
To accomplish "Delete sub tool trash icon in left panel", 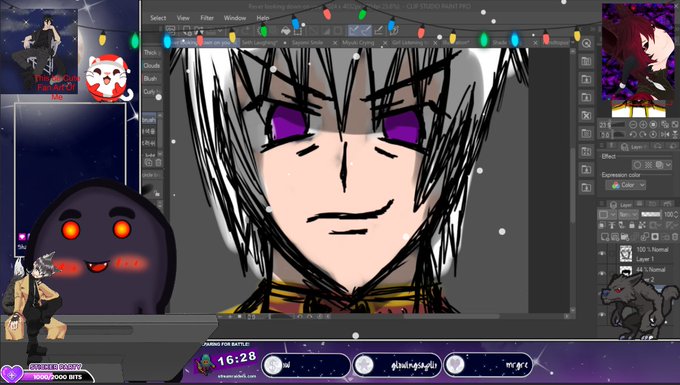I will [x=158, y=163].
